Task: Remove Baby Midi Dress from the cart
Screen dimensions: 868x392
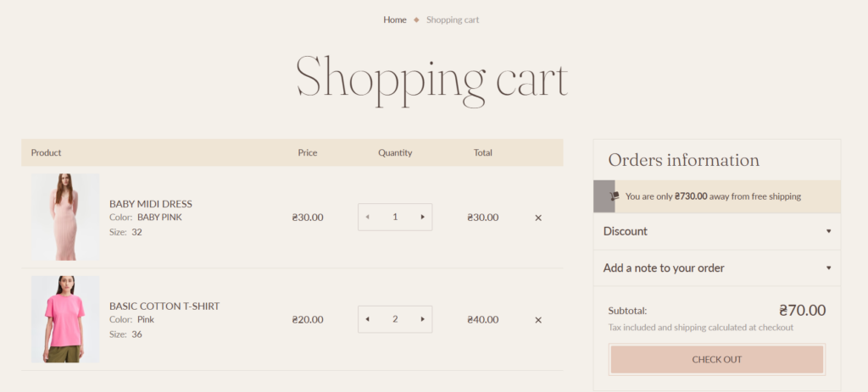Action: (538, 218)
